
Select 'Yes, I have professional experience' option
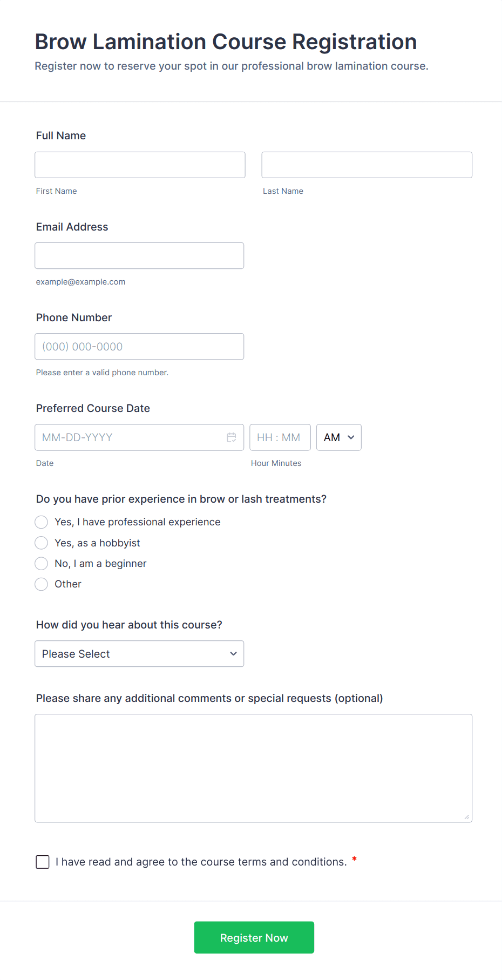pyautogui.click(x=42, y=522)
